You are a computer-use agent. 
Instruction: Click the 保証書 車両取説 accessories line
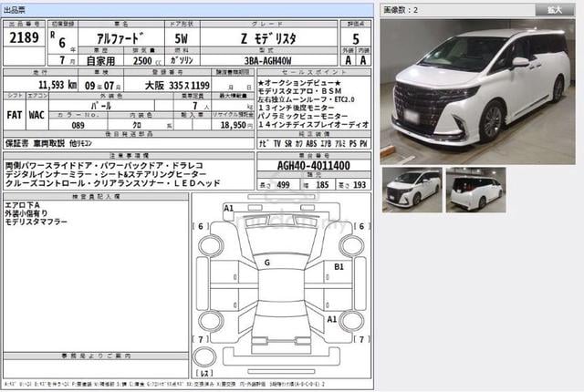click(x=48, y=143)
